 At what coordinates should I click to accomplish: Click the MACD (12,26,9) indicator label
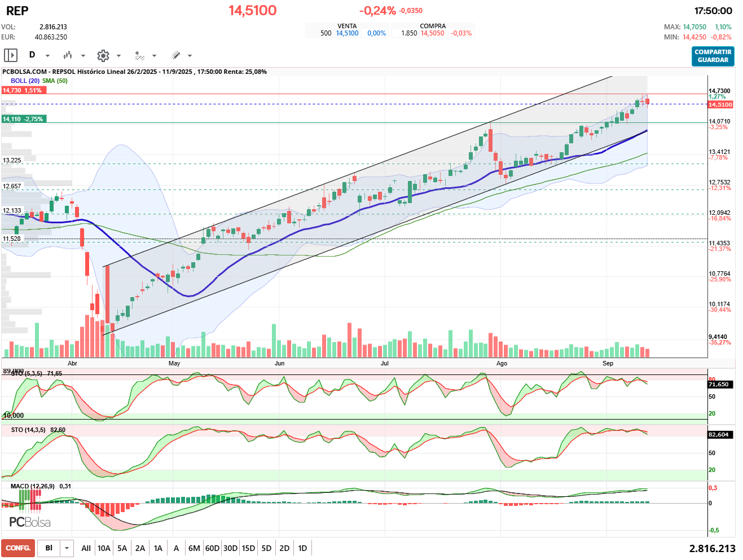[33, 486]
